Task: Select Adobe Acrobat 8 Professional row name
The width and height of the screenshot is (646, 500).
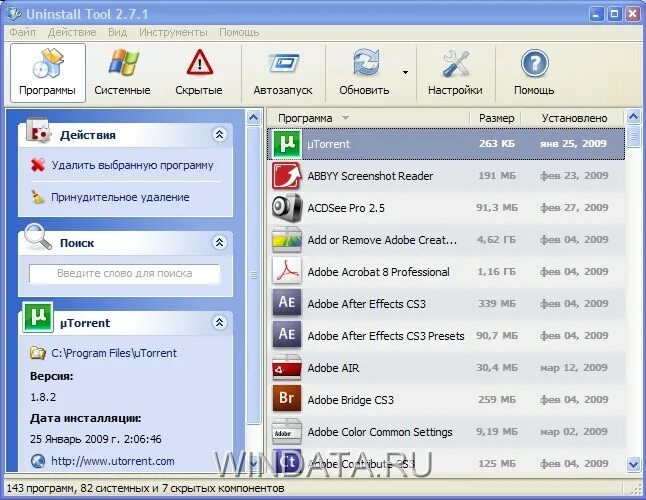Action: 378,272
